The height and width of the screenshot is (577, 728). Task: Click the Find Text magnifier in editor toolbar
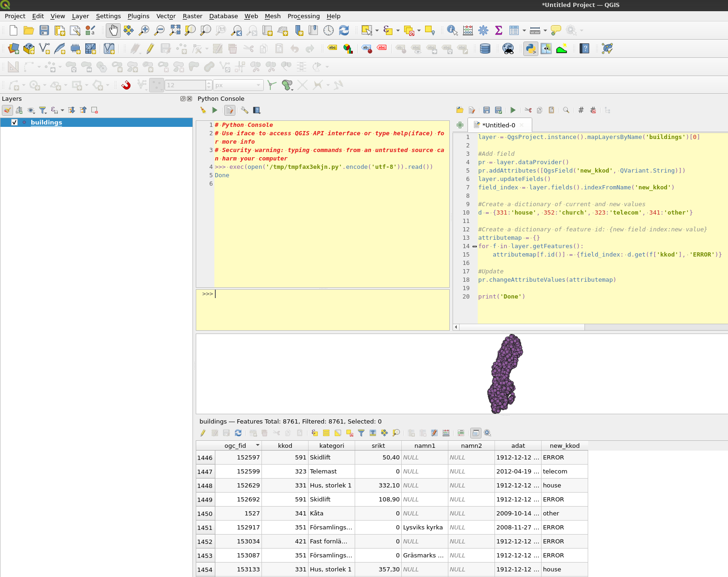click(x=566, y=110)
